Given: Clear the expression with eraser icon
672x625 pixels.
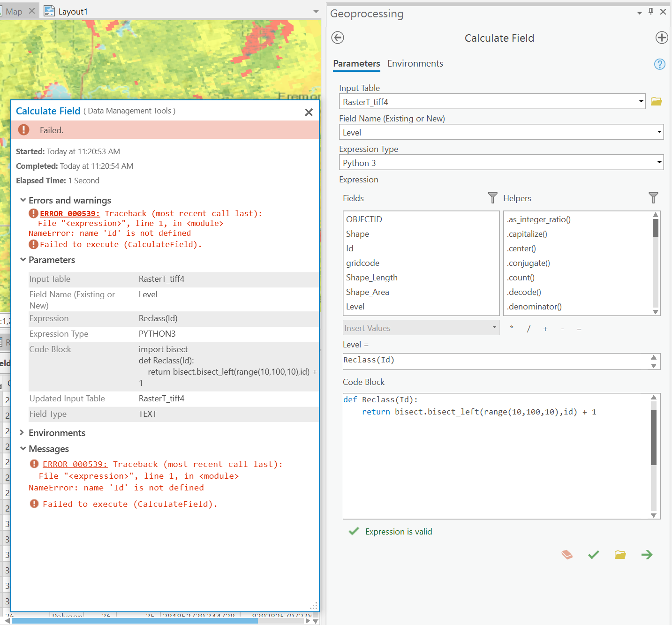Looking at the screenshot, I should pos(567,555).
